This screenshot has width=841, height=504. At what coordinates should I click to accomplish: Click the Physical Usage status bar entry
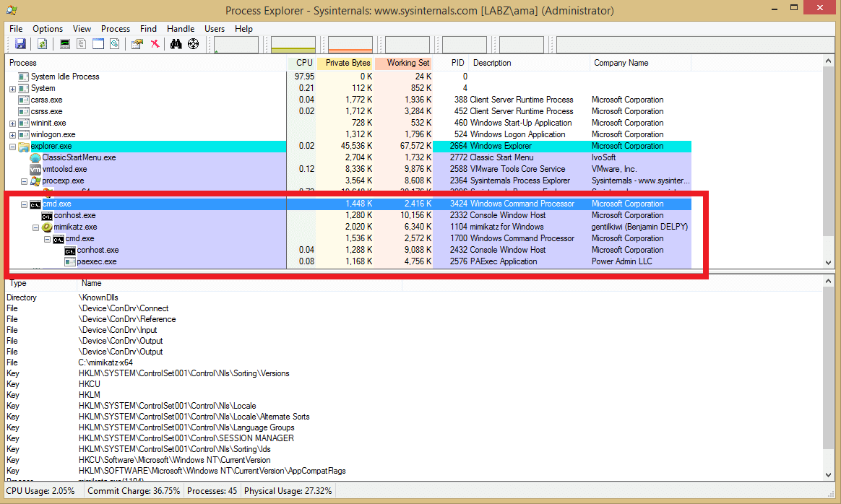coord(288,491)
